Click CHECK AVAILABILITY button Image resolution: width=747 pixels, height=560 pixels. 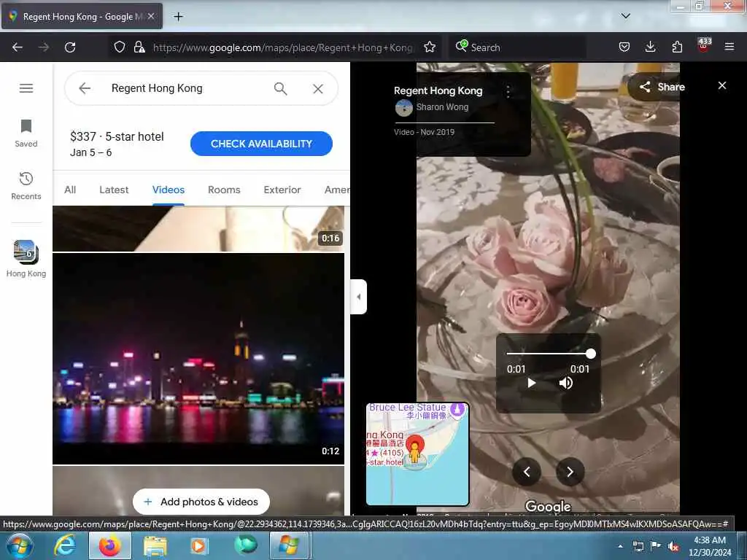tap(261, 144)
